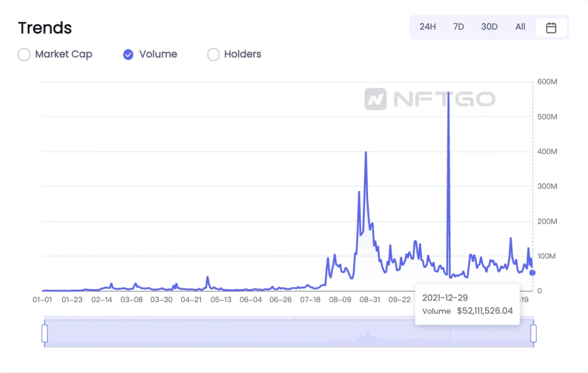
Task: Click the 400M peak in late August
Action: pyautogui.click(x=366, y=152)
